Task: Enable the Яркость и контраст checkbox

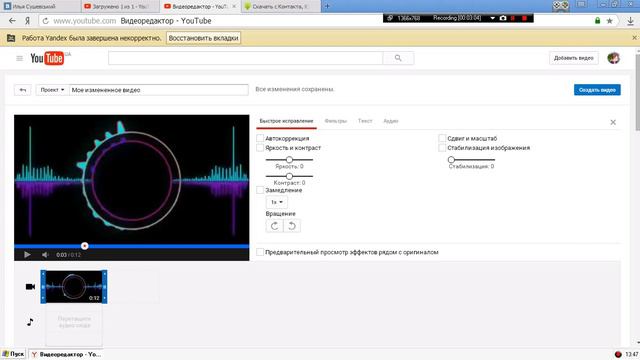Action: click(260, 148)
